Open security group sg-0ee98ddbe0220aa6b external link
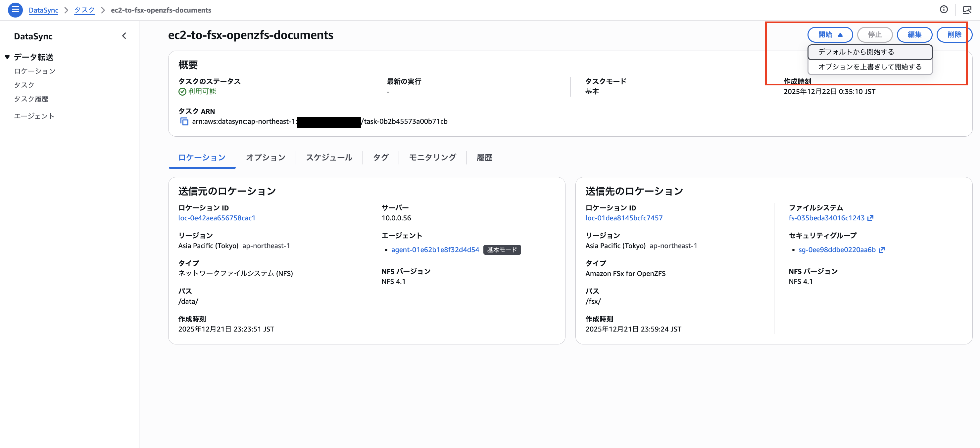980x448 pixels. [x=882, y=250]
